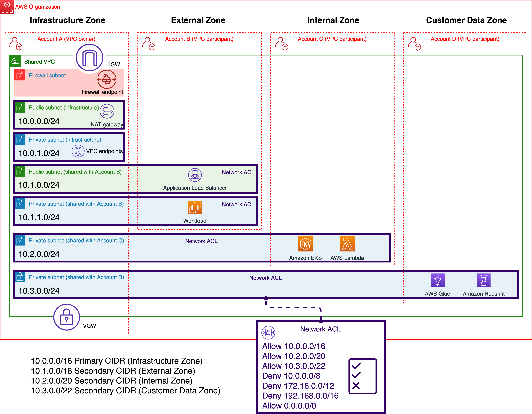Select the orange Workload EC2 icon

pyautogui.click(x=195, y=207)
